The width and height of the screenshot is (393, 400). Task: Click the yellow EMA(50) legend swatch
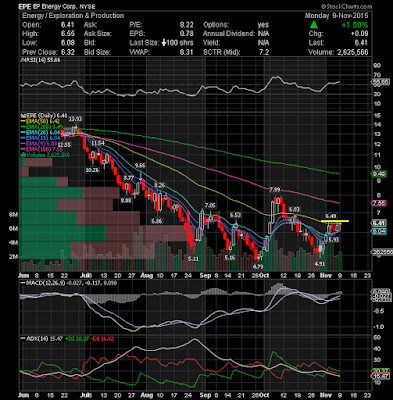[x=23, y=122]
